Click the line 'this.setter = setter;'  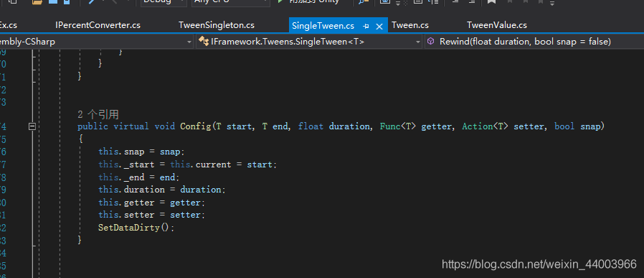pos(151,215)
